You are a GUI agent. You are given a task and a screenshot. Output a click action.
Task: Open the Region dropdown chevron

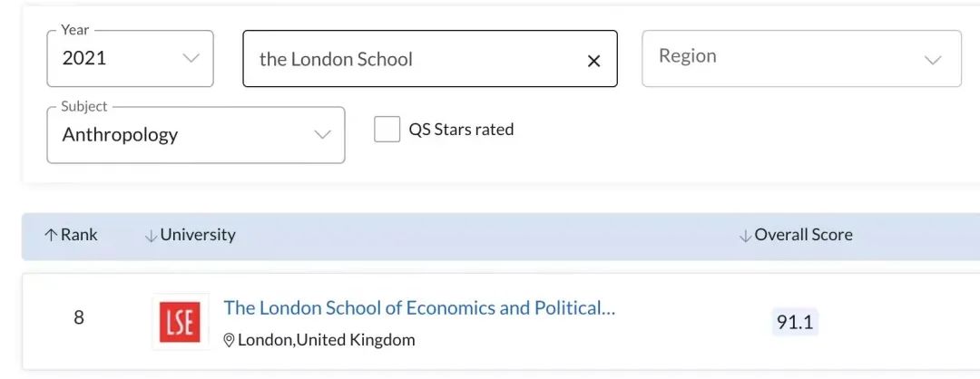tap(932, 60)
